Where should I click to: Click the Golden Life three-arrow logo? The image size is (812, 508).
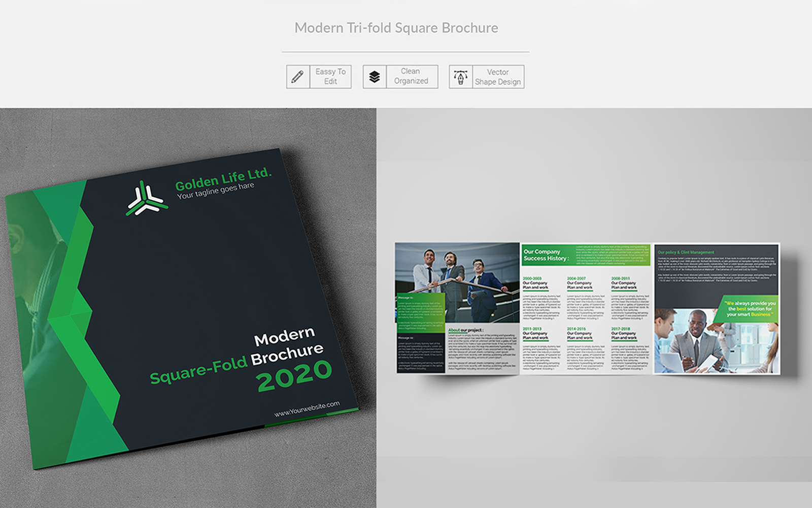[146, 199]
